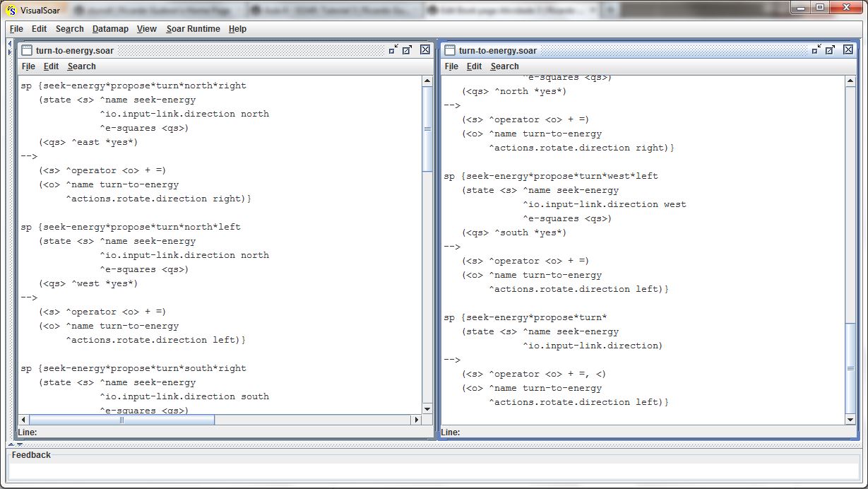Close the right turn-to-energy.soar editor window
The width and height of the screenshot is (868, 489).
coord(848,49)
